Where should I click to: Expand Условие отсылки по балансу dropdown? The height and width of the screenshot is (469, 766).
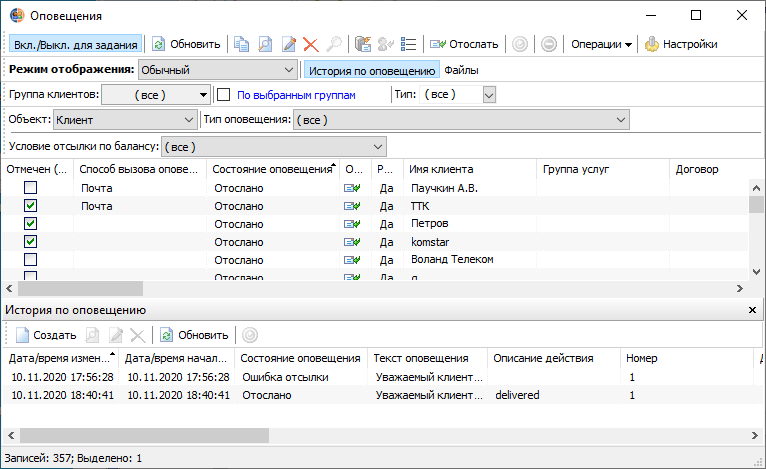click(274, 147)
